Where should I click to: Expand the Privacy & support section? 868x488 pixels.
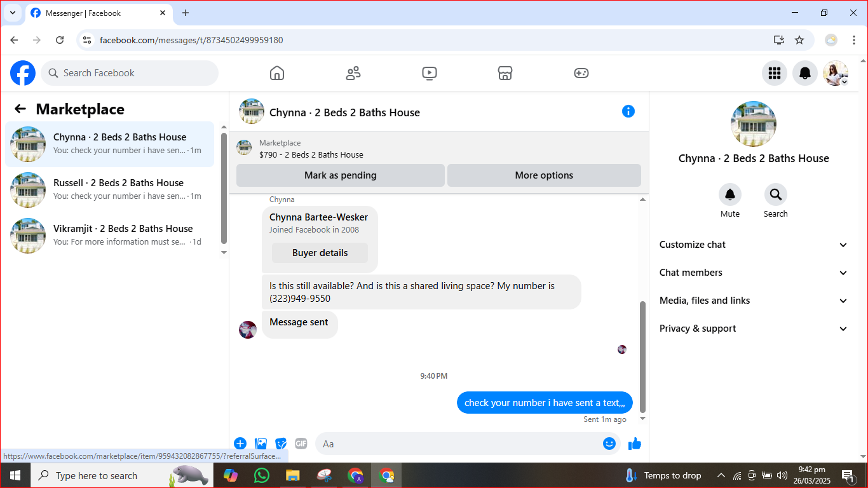point(754,329)
